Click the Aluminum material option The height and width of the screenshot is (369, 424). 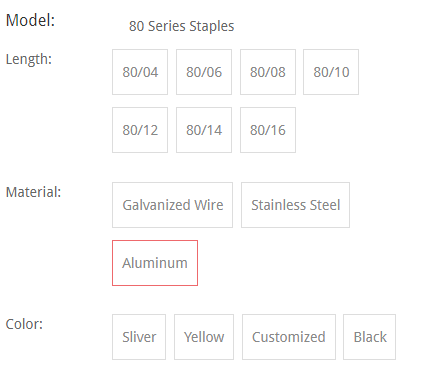[155, 263]
